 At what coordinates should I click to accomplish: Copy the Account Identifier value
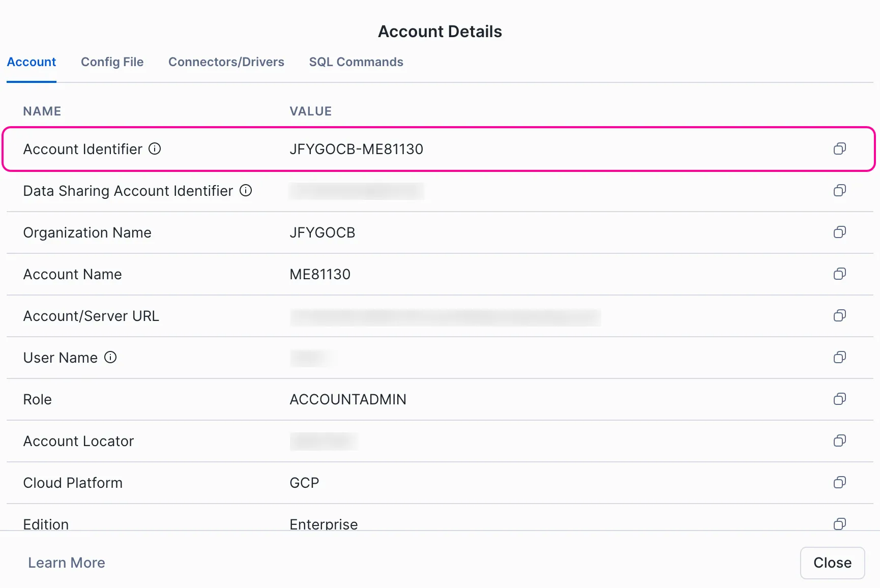[839, 149]
